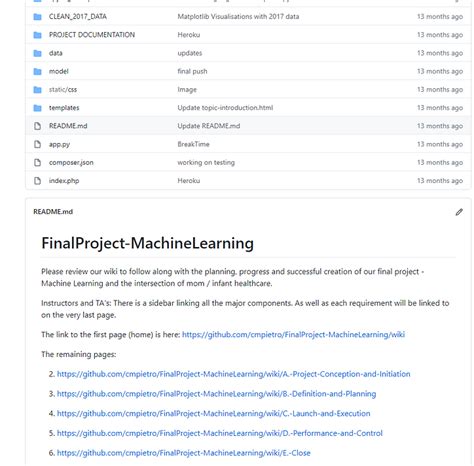Open the E.-Close wiki link

pyautogui.click(x=184, y=453)
